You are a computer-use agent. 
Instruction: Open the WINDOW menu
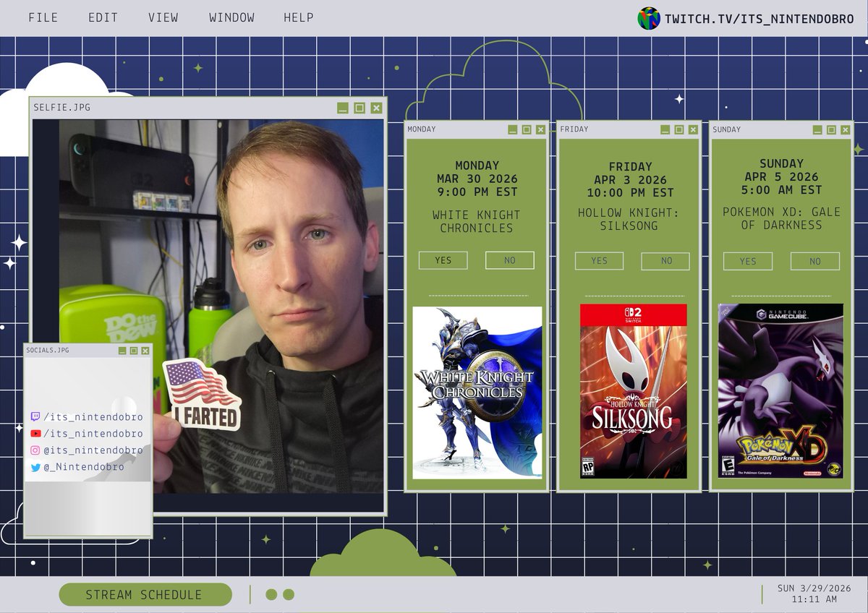tap(231, 17)
